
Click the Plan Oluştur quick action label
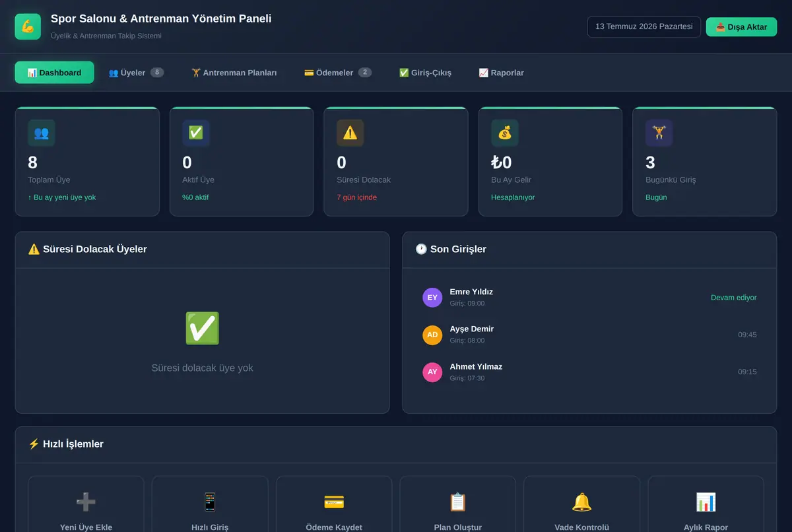[x=458, y=527]
